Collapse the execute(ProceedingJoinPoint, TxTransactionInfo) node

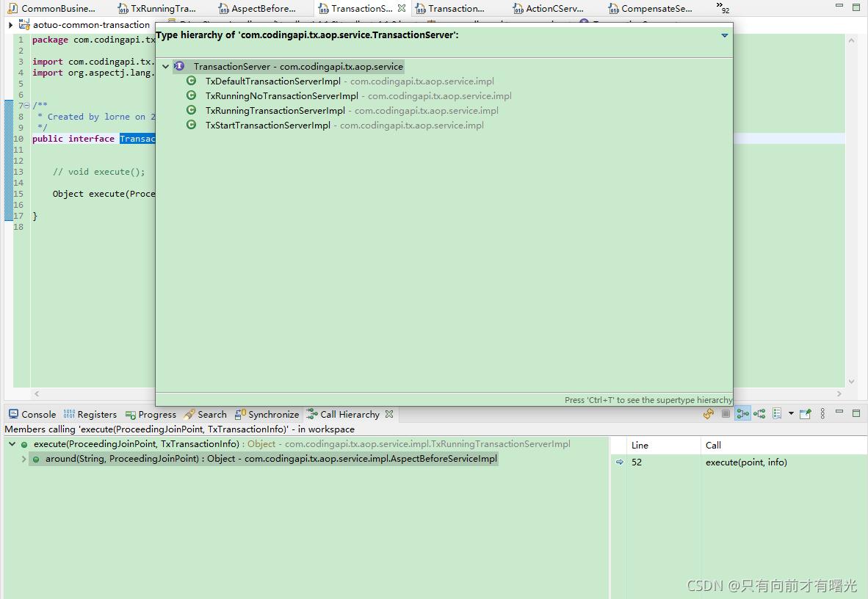(x=12, y=444)
